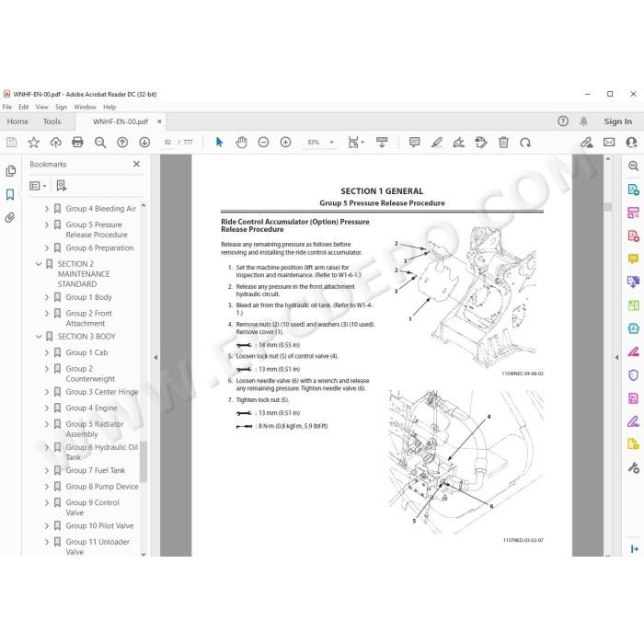Jump to Group 3 Center Hinge bookmark
This screenshot has height=644, width=644.
(102, 392)
